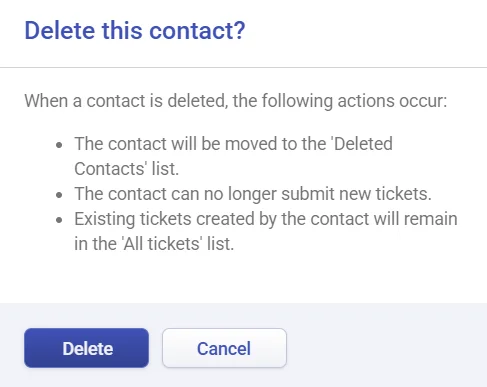The image size is (487, 387).
Task: Dismiss the dialog with Cancel
Action: coord(224,348)
